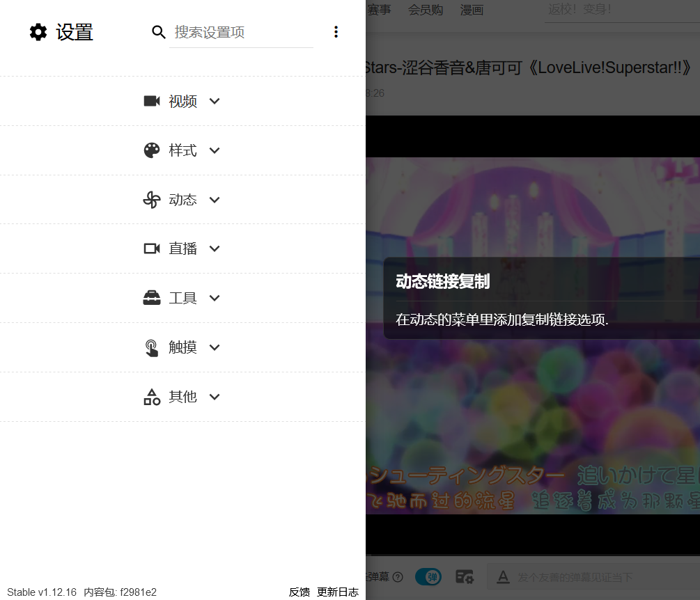Click the touch hand icon beside 触摸
This screenshot has width=700, height=600.
pos(152,347)
